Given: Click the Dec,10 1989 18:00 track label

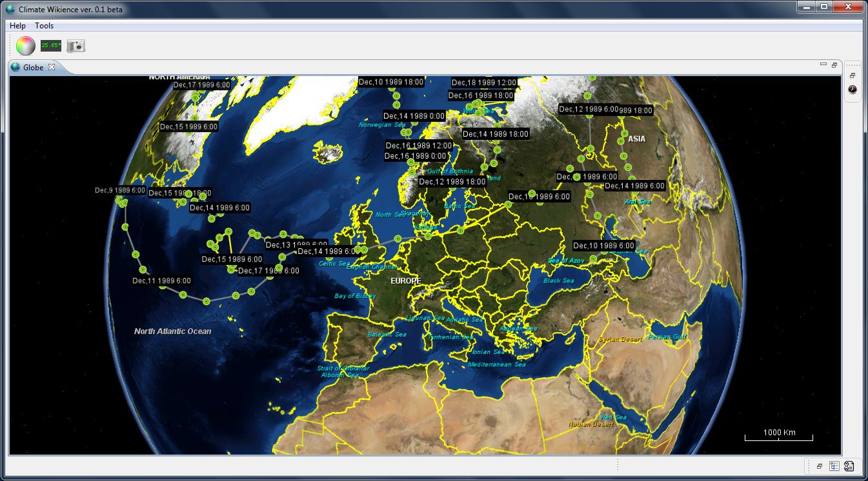Looking at the screenshot, I should (391, 82).
